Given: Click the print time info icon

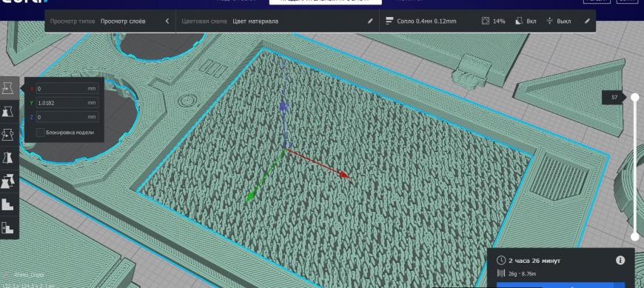Looking at the screenshot, I should [620, 261].
